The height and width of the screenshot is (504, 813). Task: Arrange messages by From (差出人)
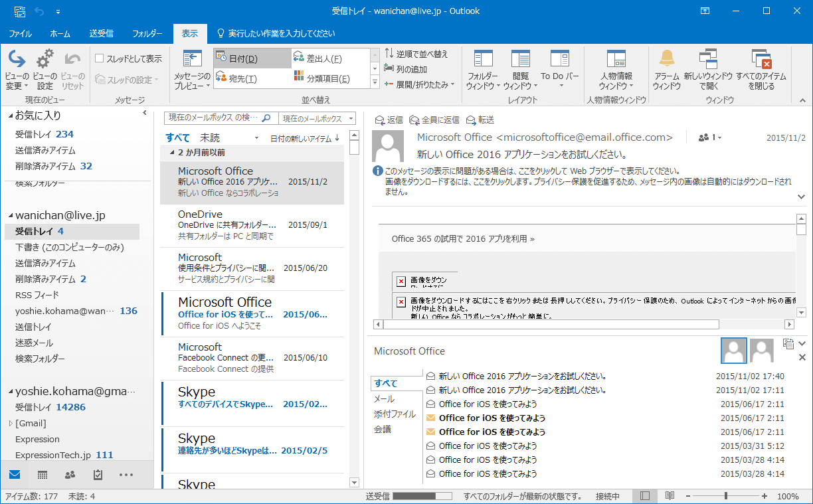pyautogui.click(x=329, y=58)
